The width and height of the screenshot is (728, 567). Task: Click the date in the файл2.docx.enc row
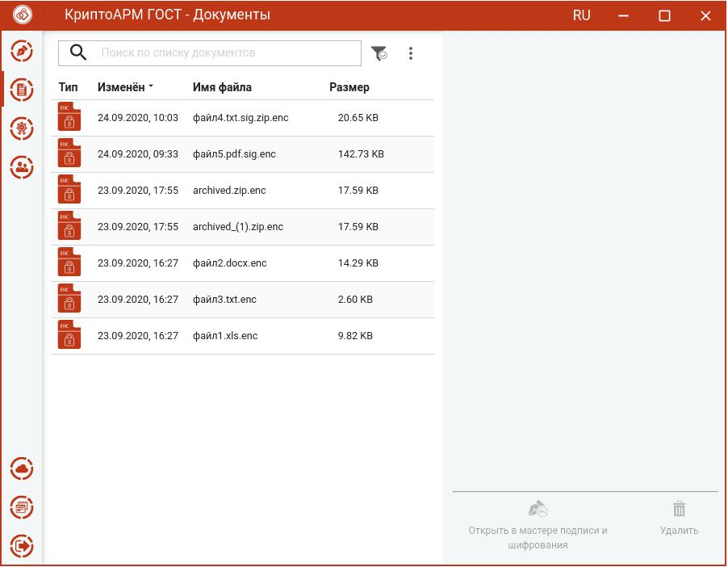click(x=138, y=263)
